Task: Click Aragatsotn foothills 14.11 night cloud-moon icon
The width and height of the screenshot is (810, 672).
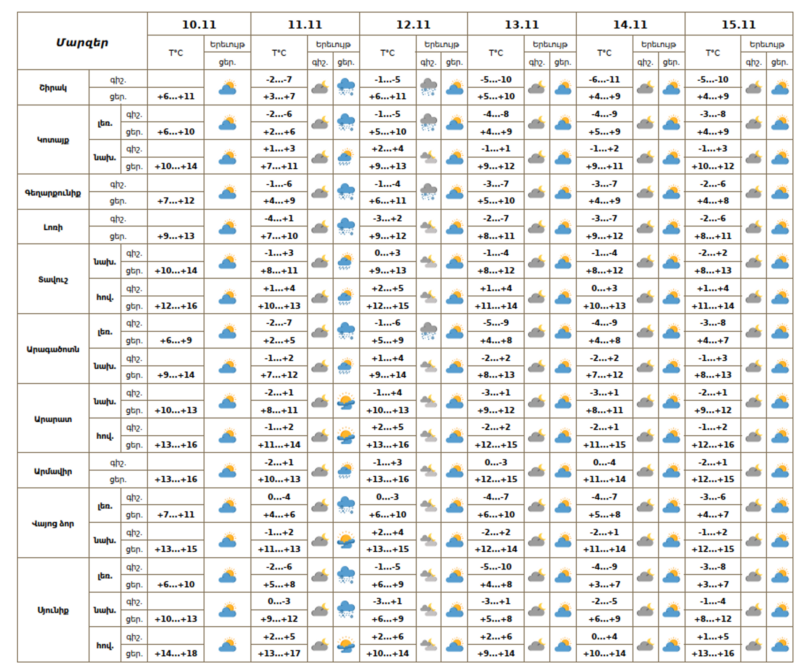Action: click(645, 366)
